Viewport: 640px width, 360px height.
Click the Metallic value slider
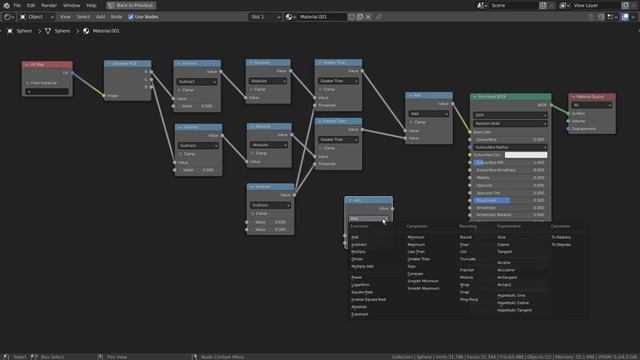point(510,178)
